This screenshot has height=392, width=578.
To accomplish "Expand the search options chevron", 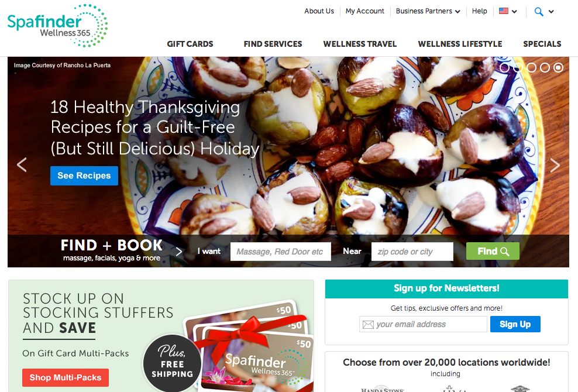I will pyautogui.click(x=551, y=12).
